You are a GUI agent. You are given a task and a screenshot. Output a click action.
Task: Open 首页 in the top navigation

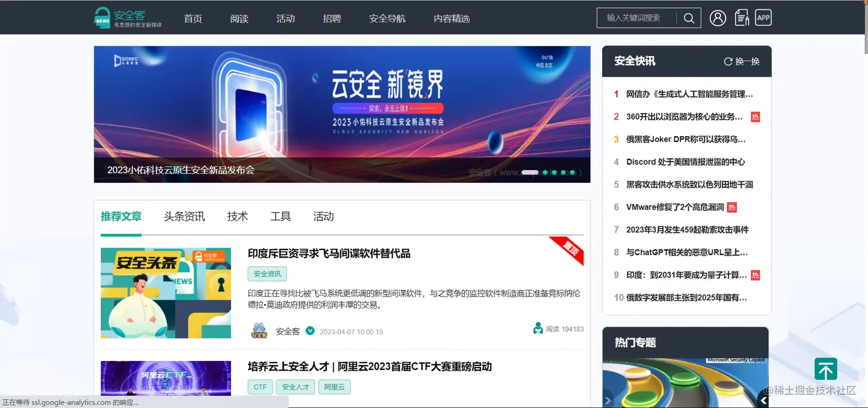point(193,18)
